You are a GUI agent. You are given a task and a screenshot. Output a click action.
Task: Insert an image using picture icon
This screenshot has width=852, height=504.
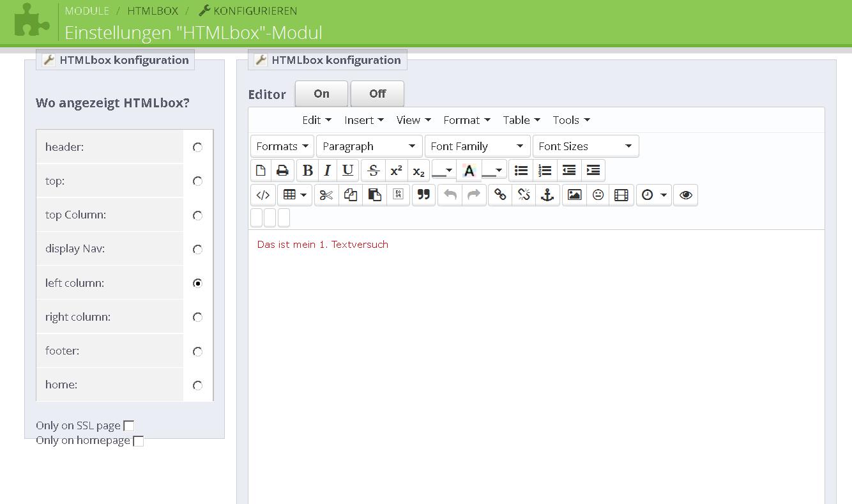(574, 195)
